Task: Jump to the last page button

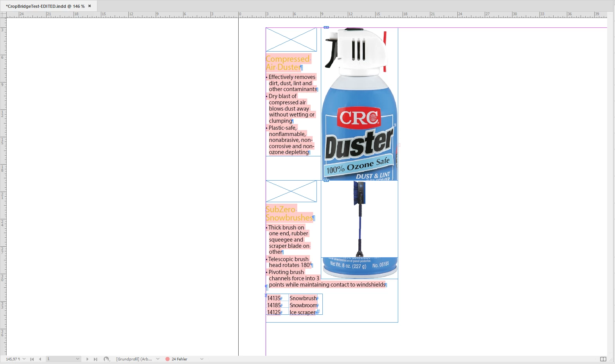Action: tap(95, 359)
